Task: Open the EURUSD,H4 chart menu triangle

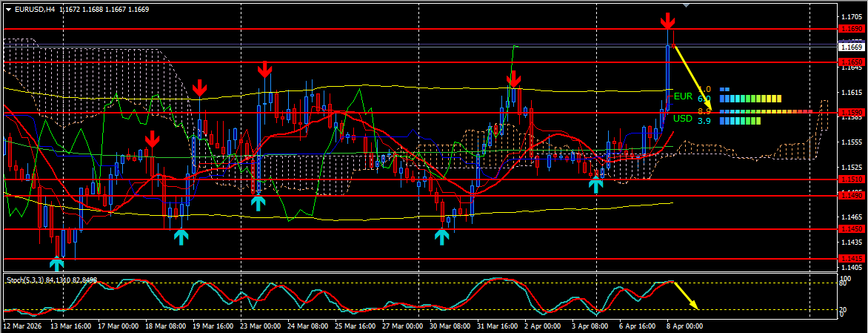Action: click(x=8, y=10)
